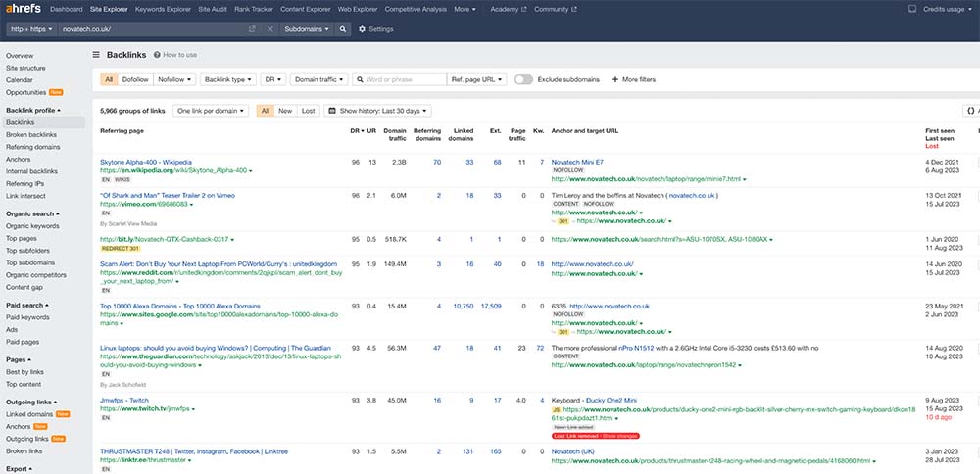Image resolution: width=980 pixels, height=474 pixels.
Task: Select the Dofollow filter option
Action: [135, 79]
